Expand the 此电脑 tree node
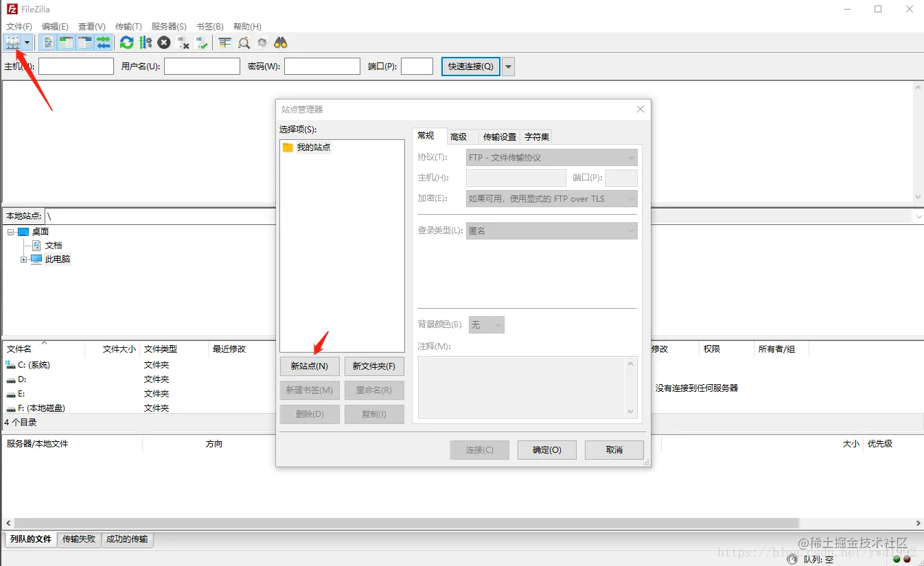Screen dimensions: 924x566 click(x=24, y=259)
